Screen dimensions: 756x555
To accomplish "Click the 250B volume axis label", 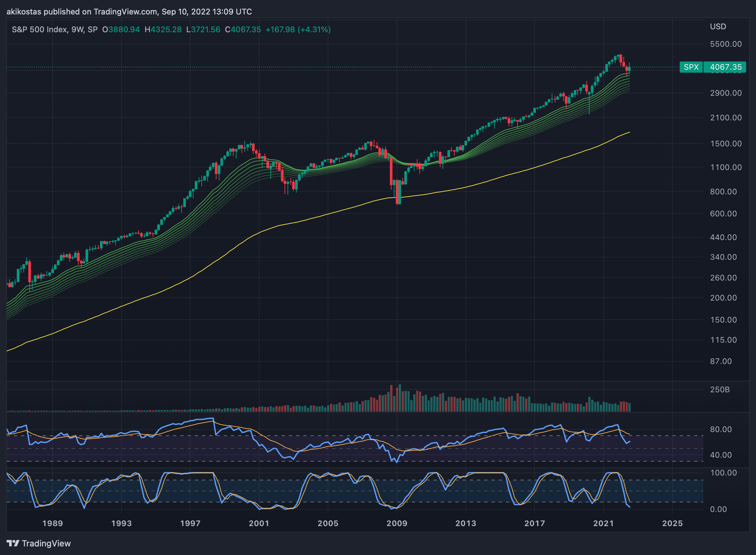I will click(x=720, y=390).
